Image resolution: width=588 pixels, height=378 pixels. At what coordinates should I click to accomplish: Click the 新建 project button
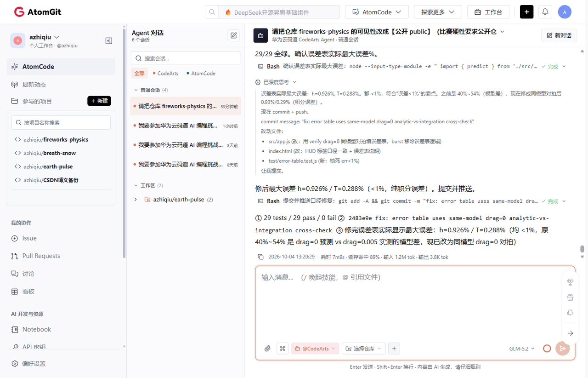(x=99, y=101)
